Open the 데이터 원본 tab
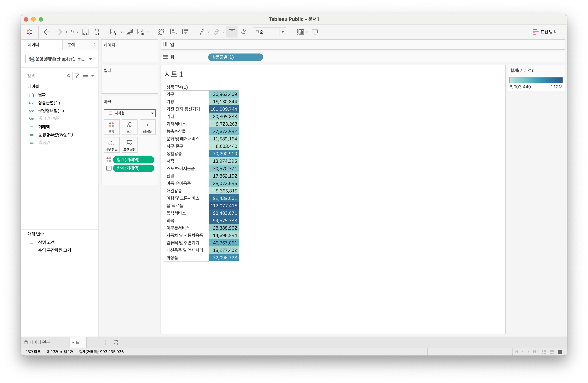The image size is (588, 383). [x=37, y=342]
